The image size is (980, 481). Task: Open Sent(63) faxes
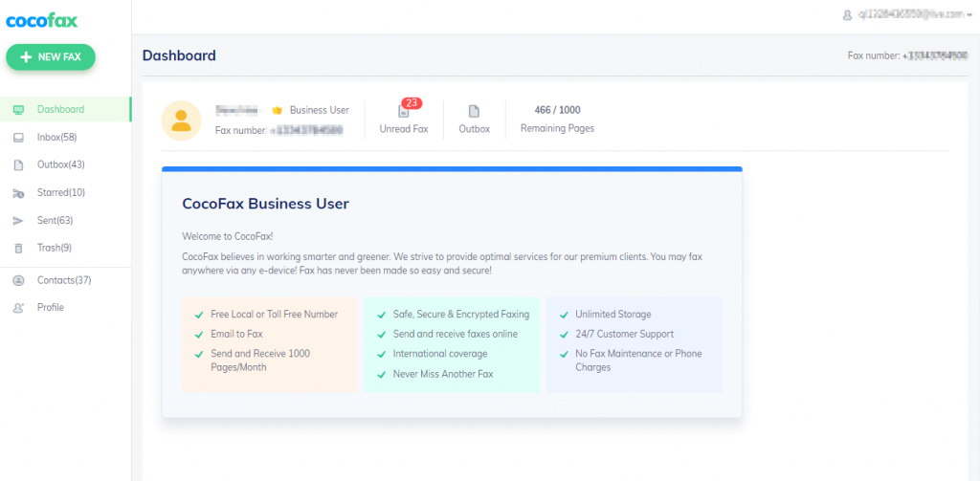[x=55, y=220]
